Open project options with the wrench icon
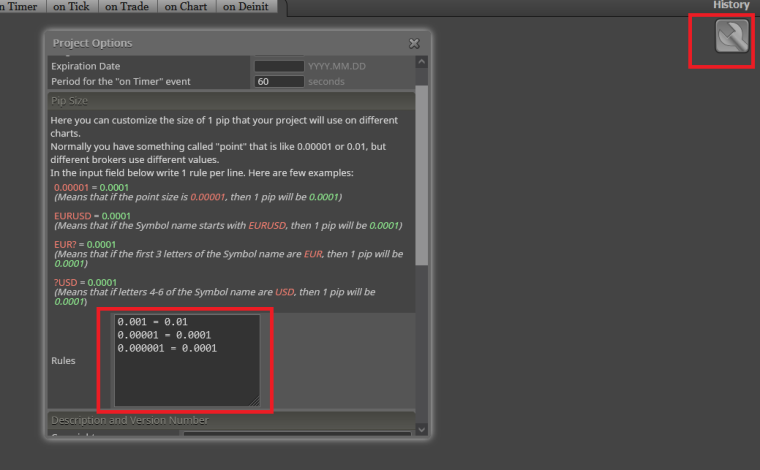This screenshot has height=470, width=760. (x=732, y=36)
